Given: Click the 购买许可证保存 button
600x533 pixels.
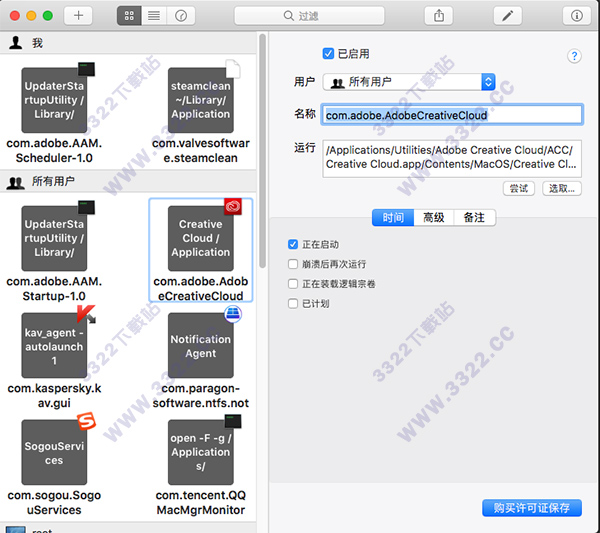Looking at the screenshot, I should click(x=532, y=508).
